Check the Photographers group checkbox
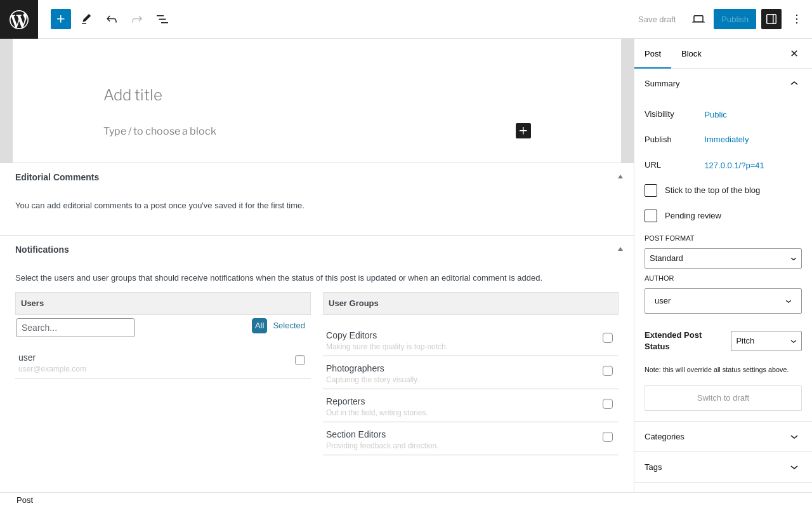The height and width of the screenshot is (508, 812). [x=608, y=371]
